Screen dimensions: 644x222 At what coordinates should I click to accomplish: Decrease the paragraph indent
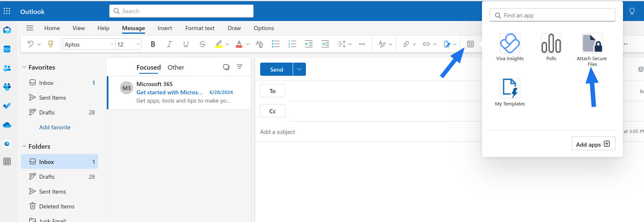click(309, 44)
